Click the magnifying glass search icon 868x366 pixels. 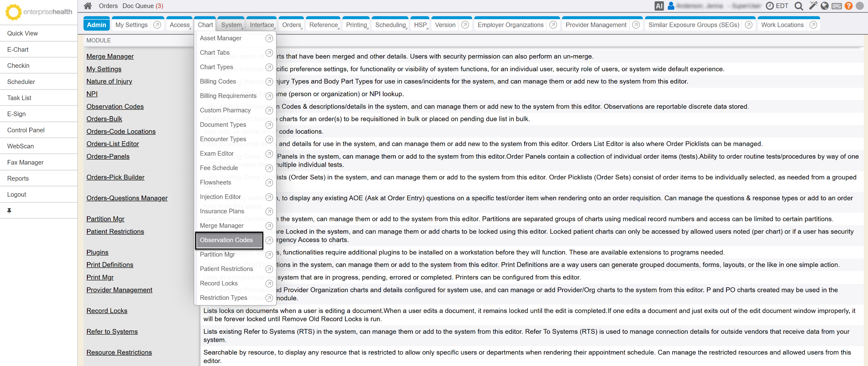coord(798,6)
